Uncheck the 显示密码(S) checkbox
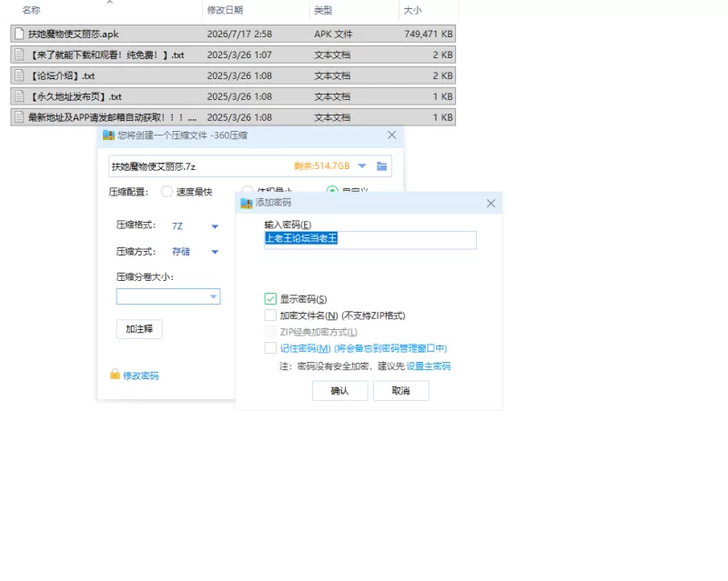Viewport: 728px width, 581px height. pyautogui.click(x=270, y=299)
